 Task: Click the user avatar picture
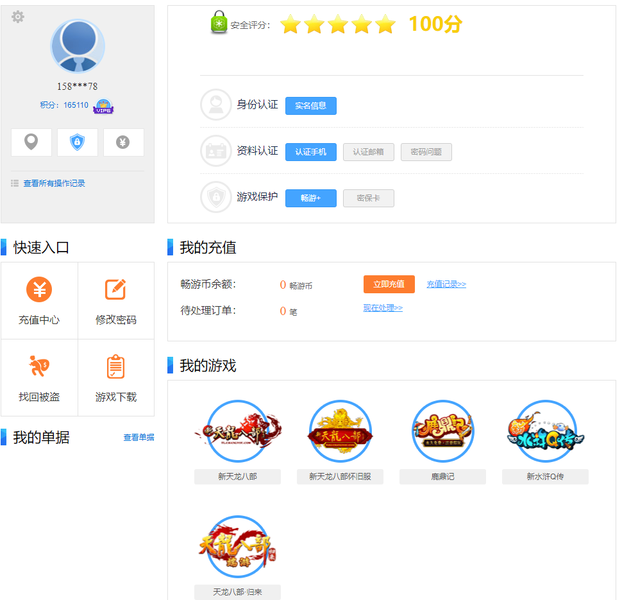tap(78, 46)
